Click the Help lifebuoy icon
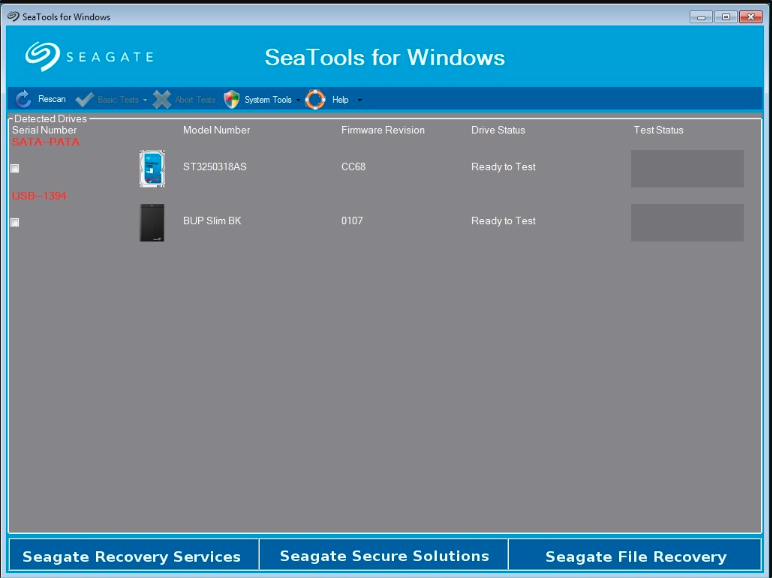 pyautogui.click(x=316, y=100)
